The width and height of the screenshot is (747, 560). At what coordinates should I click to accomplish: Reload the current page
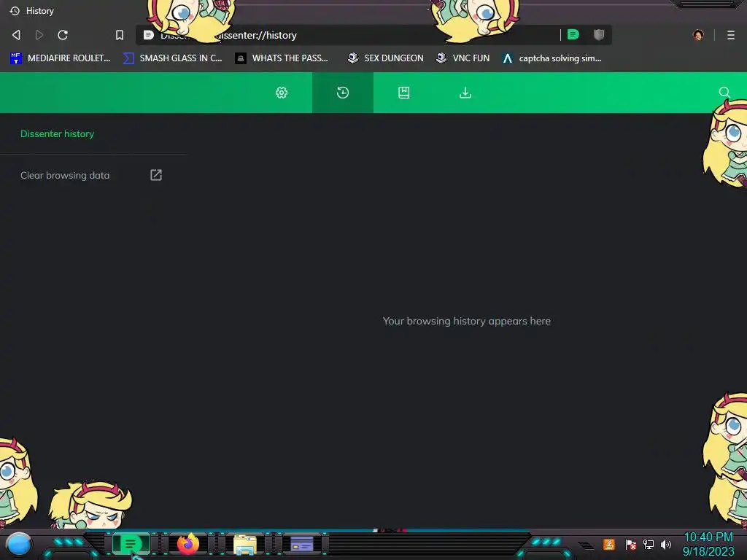(x=63, y=35)
